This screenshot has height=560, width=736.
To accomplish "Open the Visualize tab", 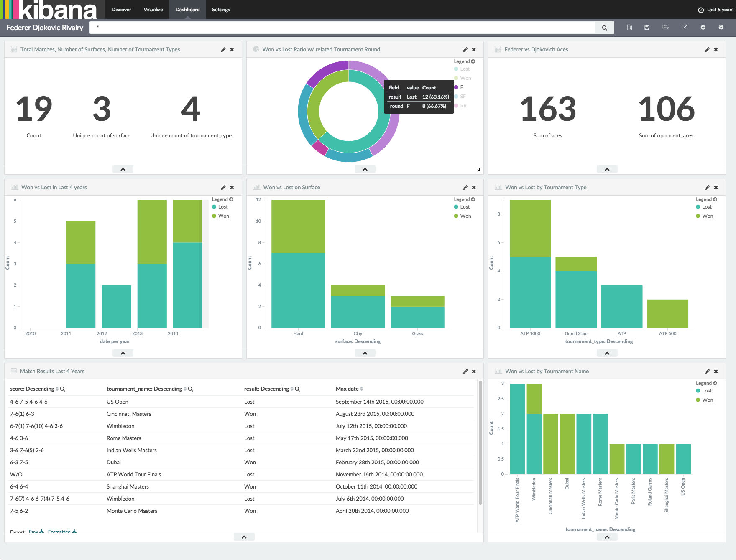I will [153, 9].
